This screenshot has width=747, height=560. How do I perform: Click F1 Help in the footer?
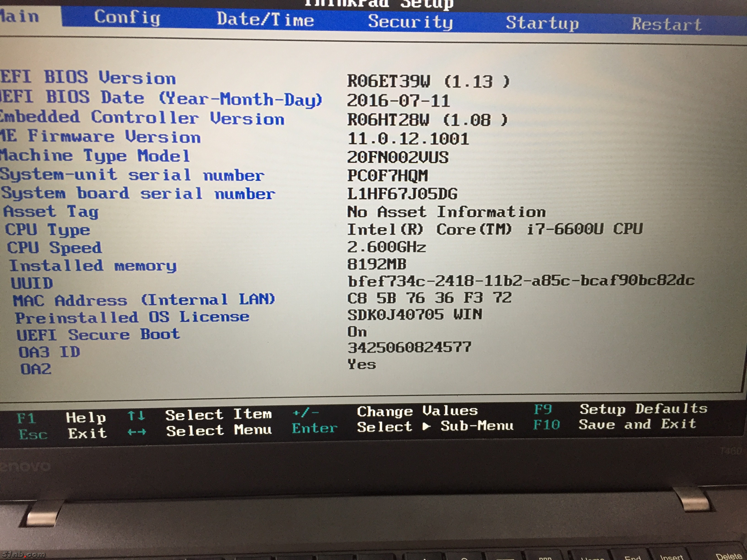pos(26,419)
